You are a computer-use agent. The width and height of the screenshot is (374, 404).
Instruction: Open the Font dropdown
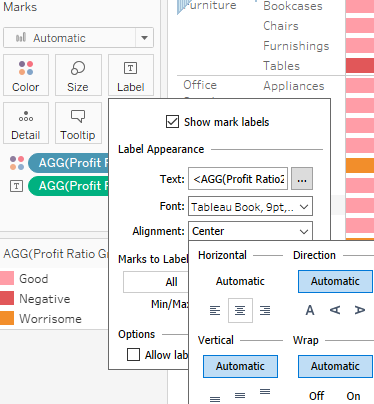tap(250, 206)
